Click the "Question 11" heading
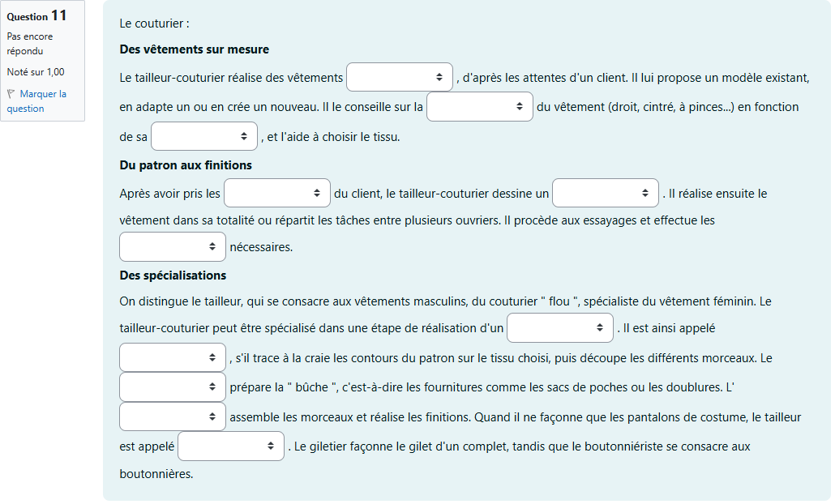This screenshot has width=835, height=504. pos(37,16)
